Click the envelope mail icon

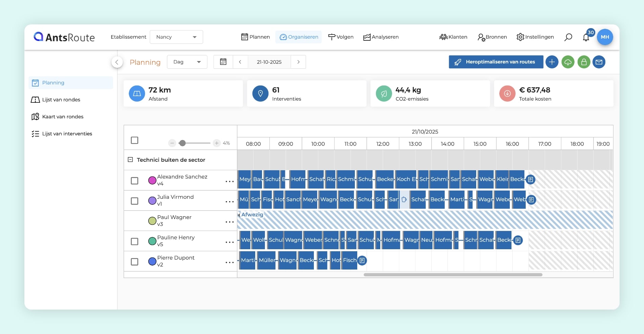(x=599, y=62)
